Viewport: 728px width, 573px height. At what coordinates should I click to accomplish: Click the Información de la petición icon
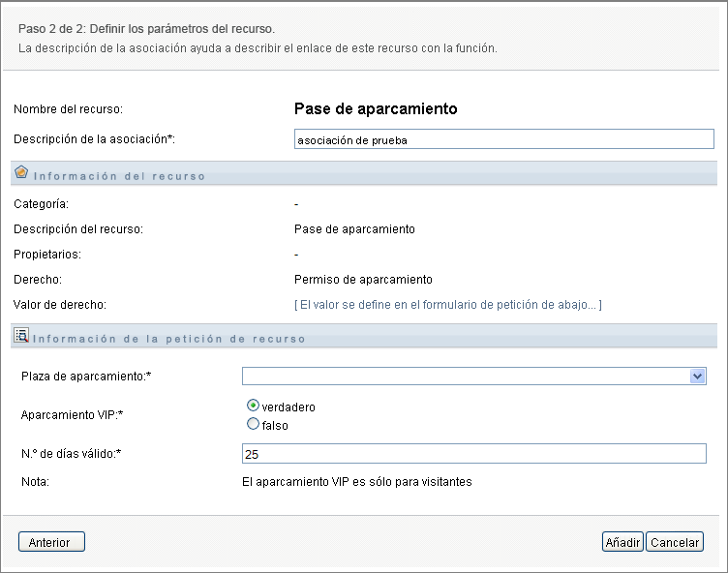22,337
